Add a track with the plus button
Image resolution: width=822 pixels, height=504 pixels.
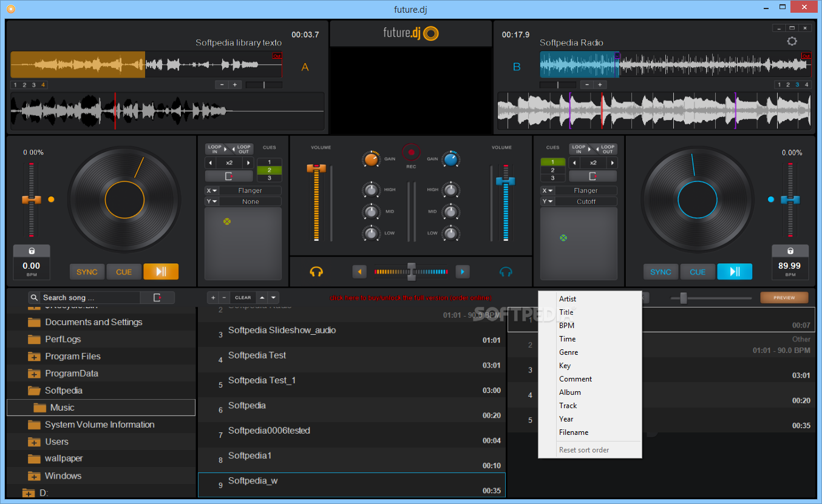[213, 297]
